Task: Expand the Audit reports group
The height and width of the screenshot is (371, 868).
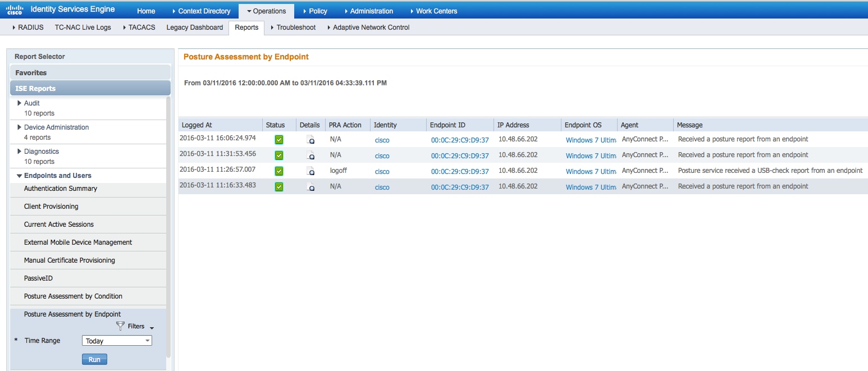Action: [x=20, y=103]
